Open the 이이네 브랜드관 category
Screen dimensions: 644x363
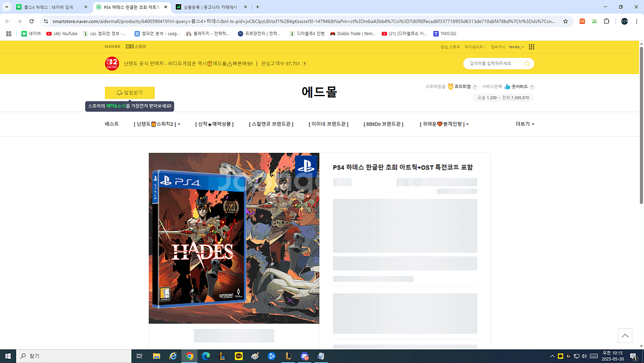329,124
